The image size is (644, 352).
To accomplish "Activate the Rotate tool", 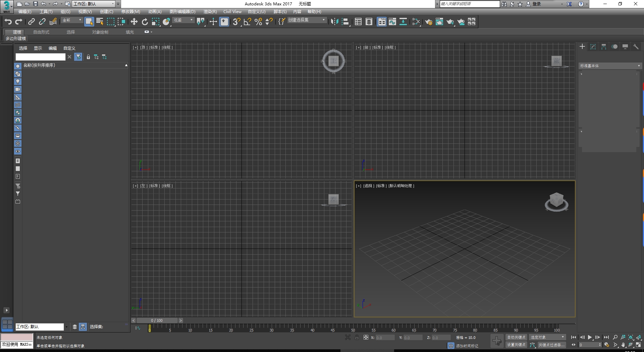I will point(145,21).
